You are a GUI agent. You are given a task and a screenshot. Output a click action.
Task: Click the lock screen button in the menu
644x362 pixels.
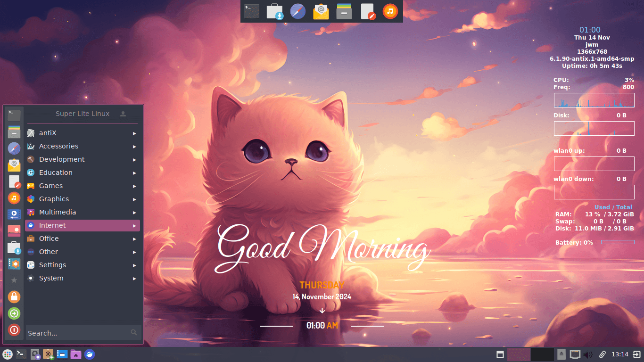point(14,296)
